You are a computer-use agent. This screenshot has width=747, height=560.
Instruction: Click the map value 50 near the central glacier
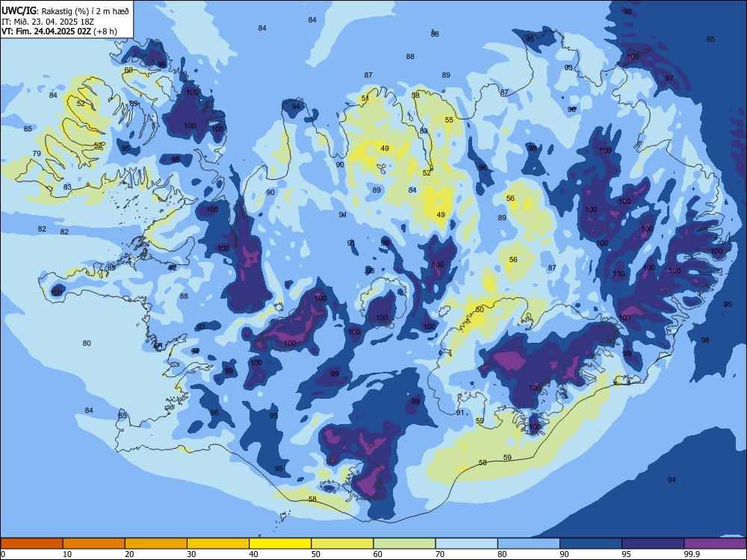(x=480, y=310)
